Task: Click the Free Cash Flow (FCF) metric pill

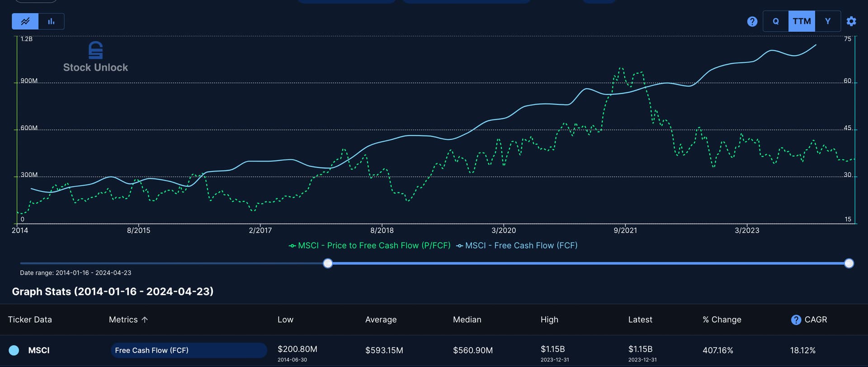Action: click(x=189, y=350)
